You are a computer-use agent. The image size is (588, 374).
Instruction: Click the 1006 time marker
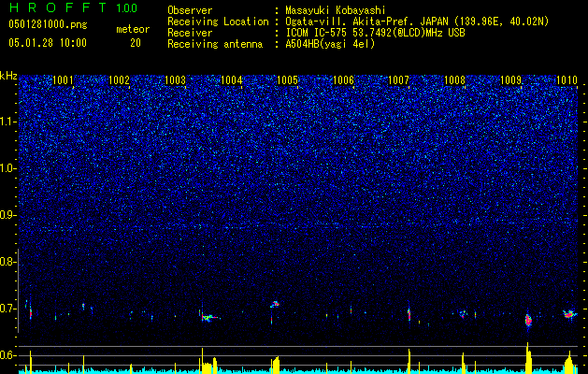pyautogui.click(x=343, y=80)
